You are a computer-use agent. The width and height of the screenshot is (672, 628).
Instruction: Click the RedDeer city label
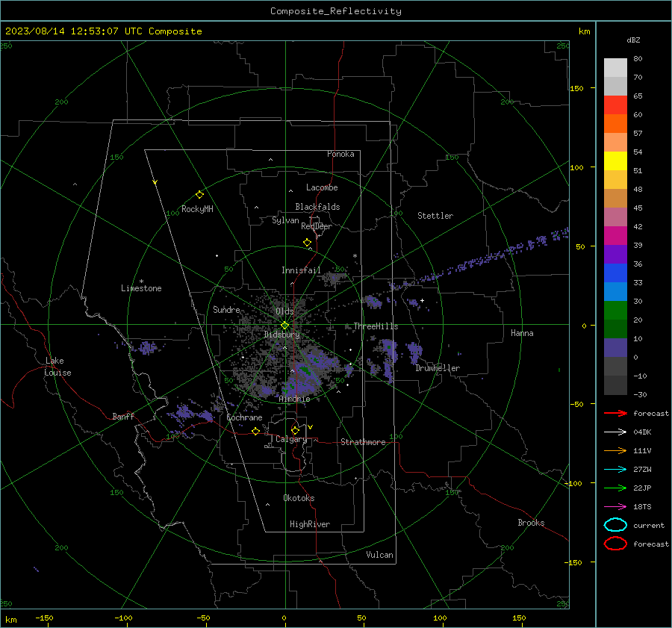[317, 226]
